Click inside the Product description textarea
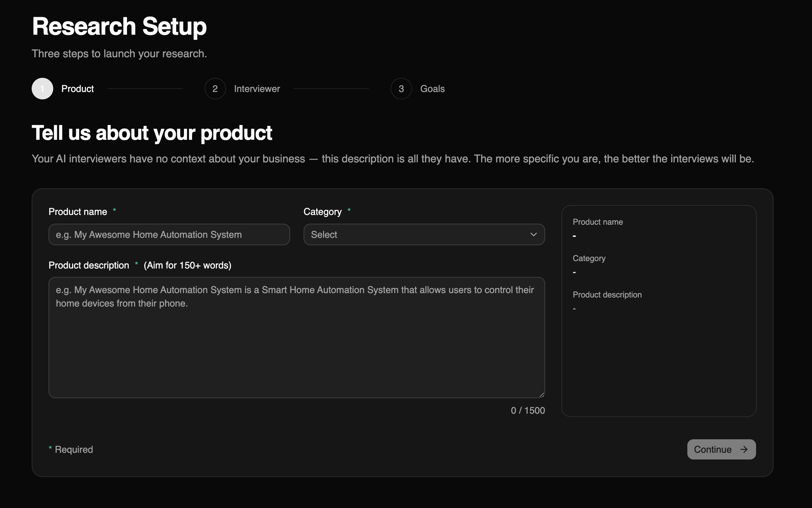This screenshot has width=812, height=508. 297,338
